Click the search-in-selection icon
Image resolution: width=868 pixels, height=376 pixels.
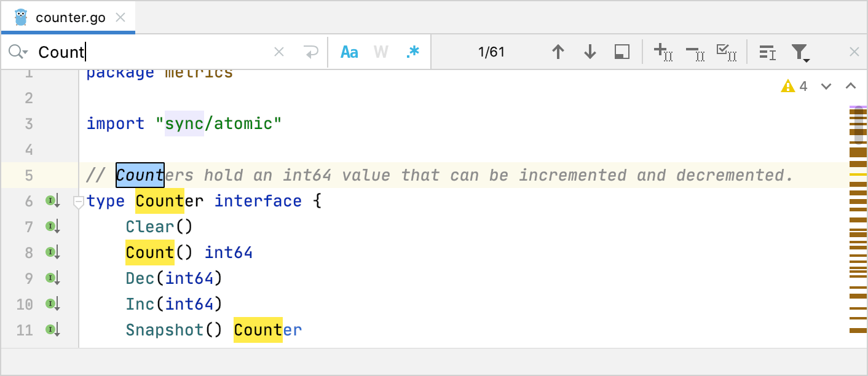click(621, 52)
